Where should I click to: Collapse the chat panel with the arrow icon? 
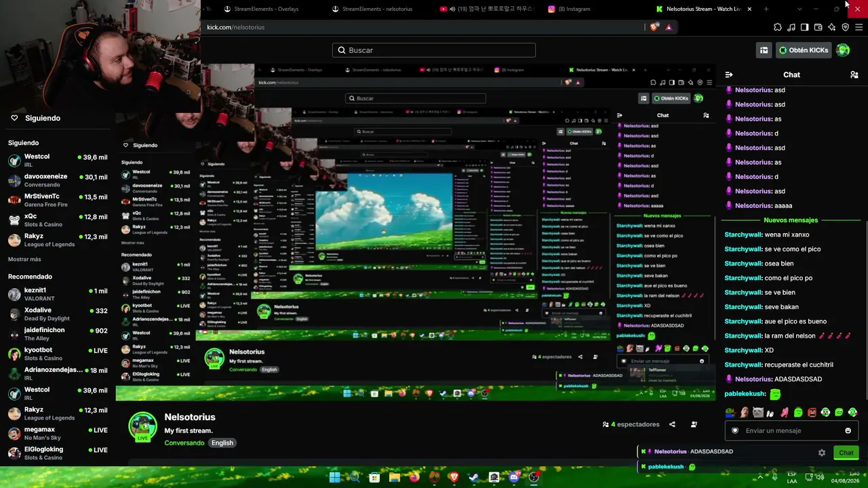(x=729, y=75)
